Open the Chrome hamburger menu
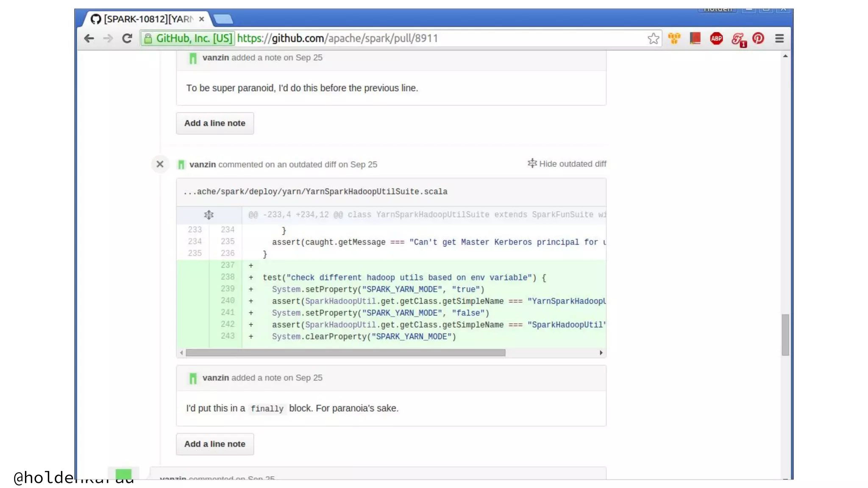 (779, 39)
